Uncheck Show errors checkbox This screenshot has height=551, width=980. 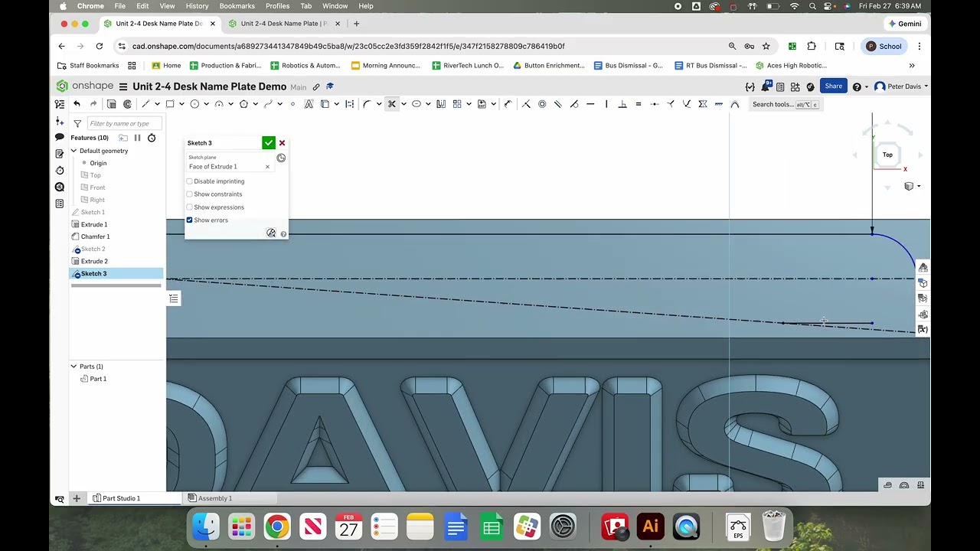pyautogui.click(x=190, y=220)
